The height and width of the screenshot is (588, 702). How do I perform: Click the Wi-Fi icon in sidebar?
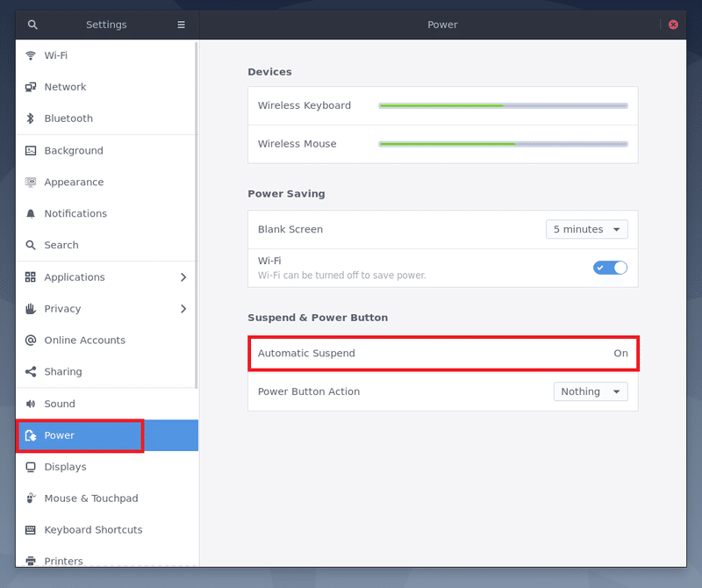click(x=31, y=55)
